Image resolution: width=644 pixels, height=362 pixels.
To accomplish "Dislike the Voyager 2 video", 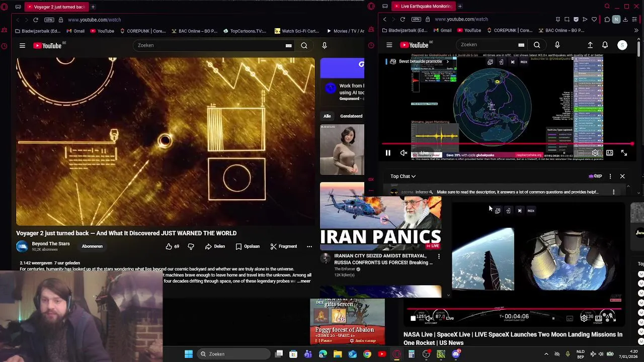I will [x=191, y=246].
